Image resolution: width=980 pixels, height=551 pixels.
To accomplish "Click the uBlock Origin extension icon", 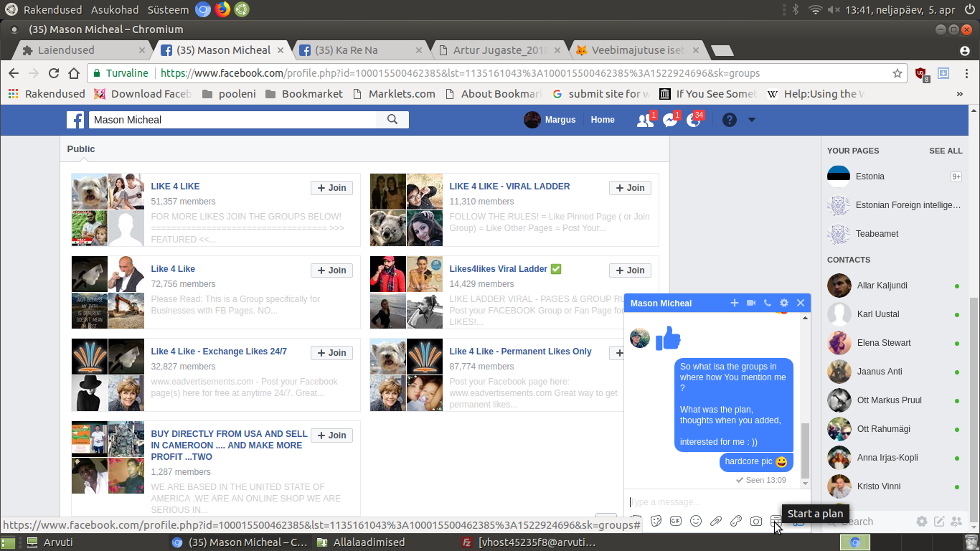I will click(921, 74).
